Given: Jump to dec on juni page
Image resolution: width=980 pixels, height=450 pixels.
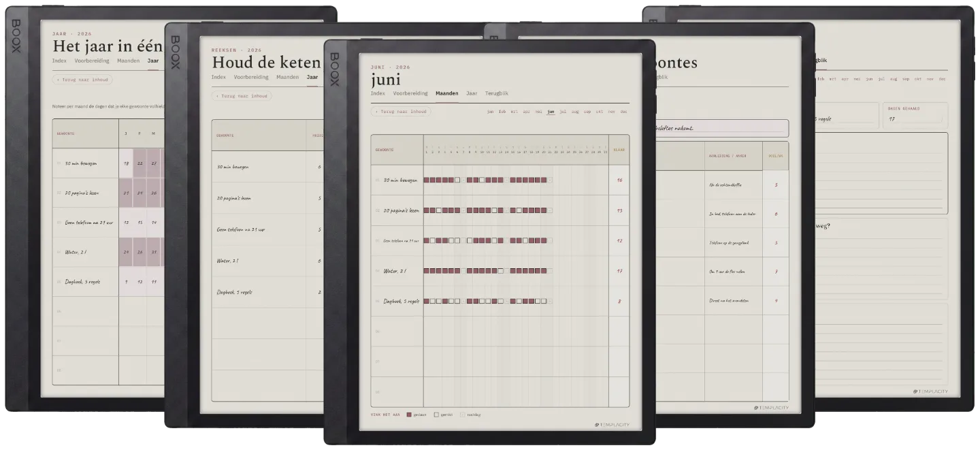Looking at the screenshot, I should tap(623, 111).
